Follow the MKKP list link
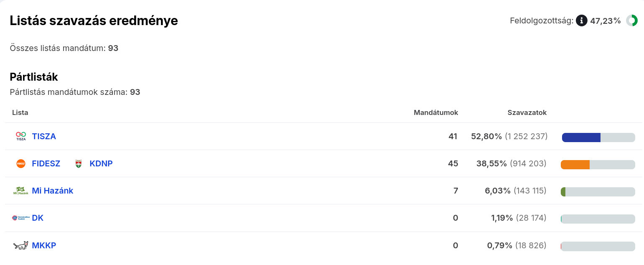The image size is (644, 265). 44,245
